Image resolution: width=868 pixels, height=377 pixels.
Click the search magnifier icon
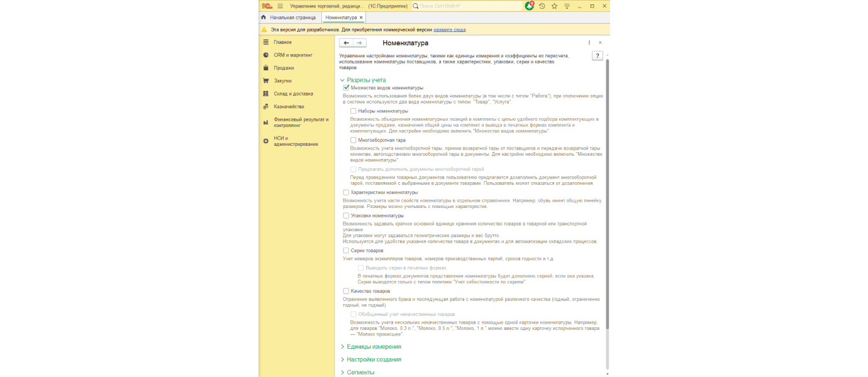pos(416,6)
